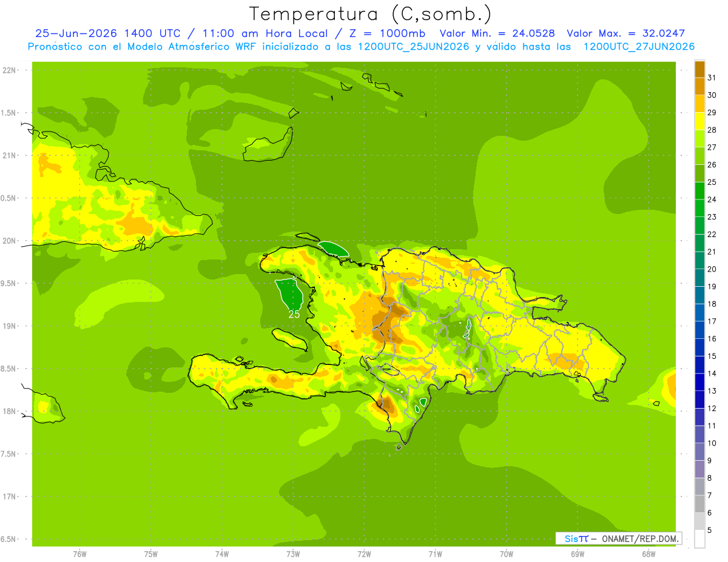
Task: Click the 70W longitude axis label
Action: (507, 554)
